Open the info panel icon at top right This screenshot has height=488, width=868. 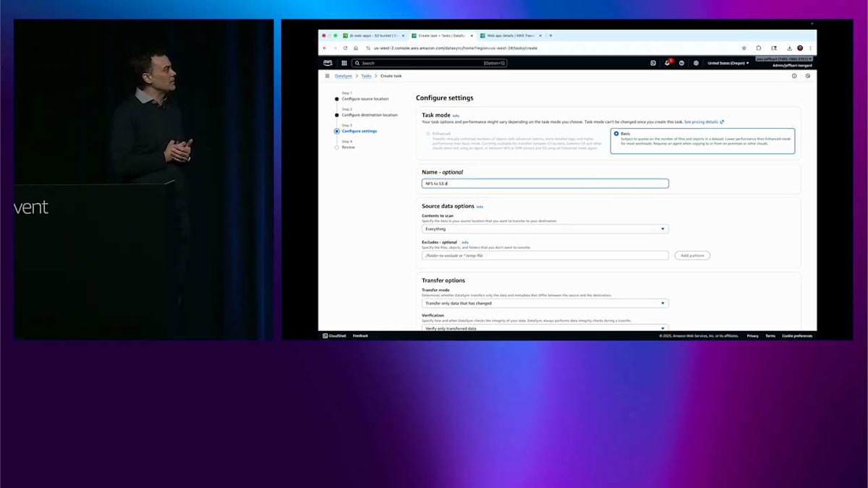(794, 76)
